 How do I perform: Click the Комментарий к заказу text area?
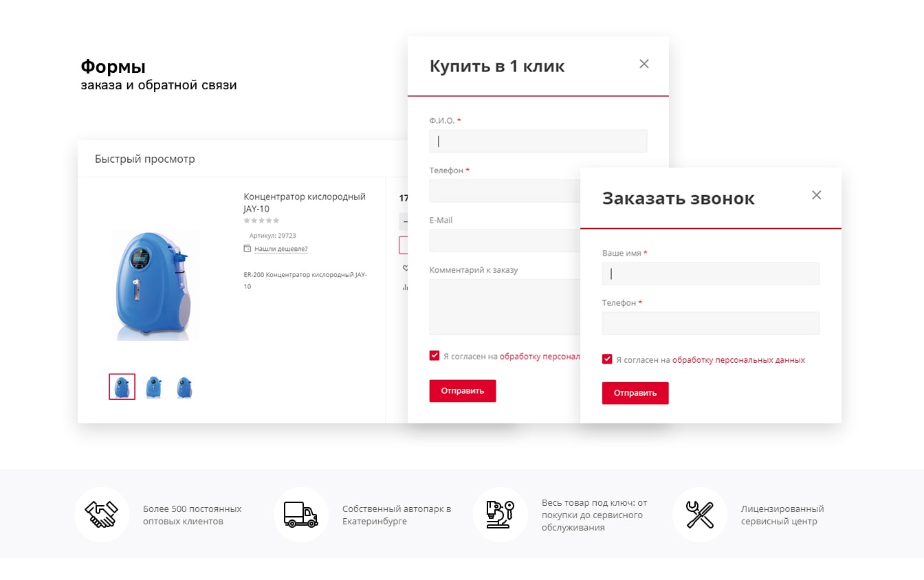tap(505, 306)
